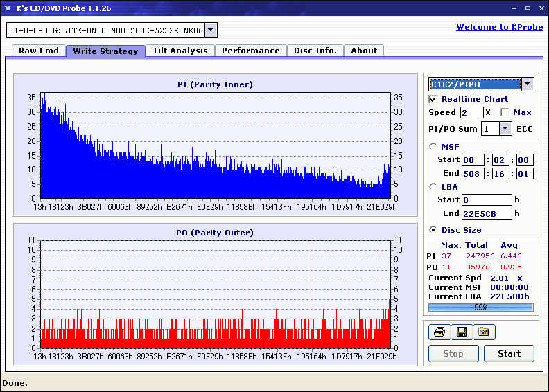Click the 99% scan progress bar
The image size is (549, 392).
(x=480, y=307)
